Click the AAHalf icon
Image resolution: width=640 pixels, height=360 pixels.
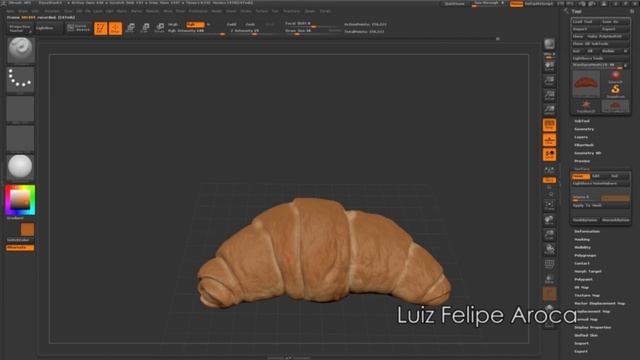point(549,110)
